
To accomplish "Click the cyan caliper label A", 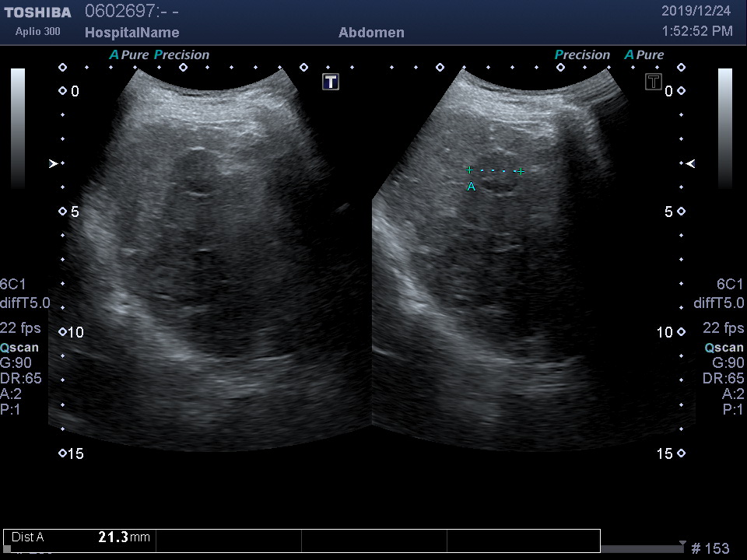I will pyautogui.click(x=471, y=187).
